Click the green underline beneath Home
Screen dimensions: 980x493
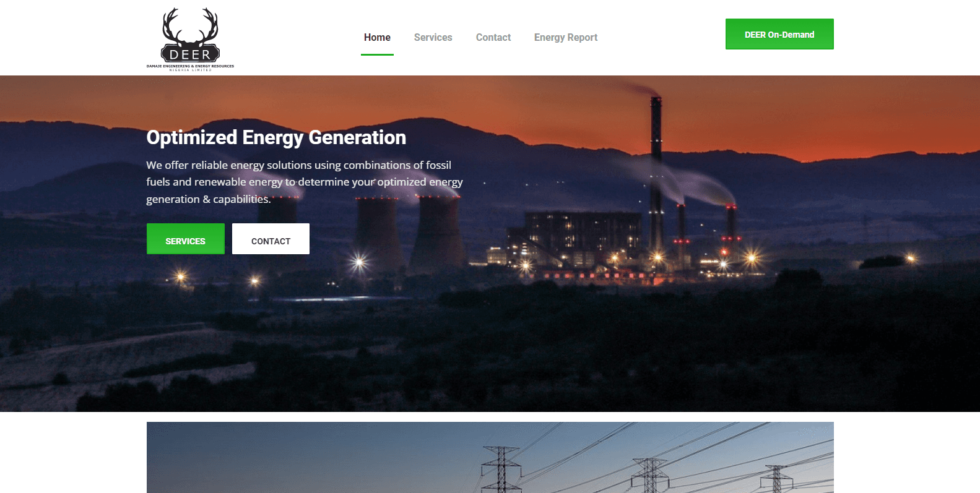377,54
